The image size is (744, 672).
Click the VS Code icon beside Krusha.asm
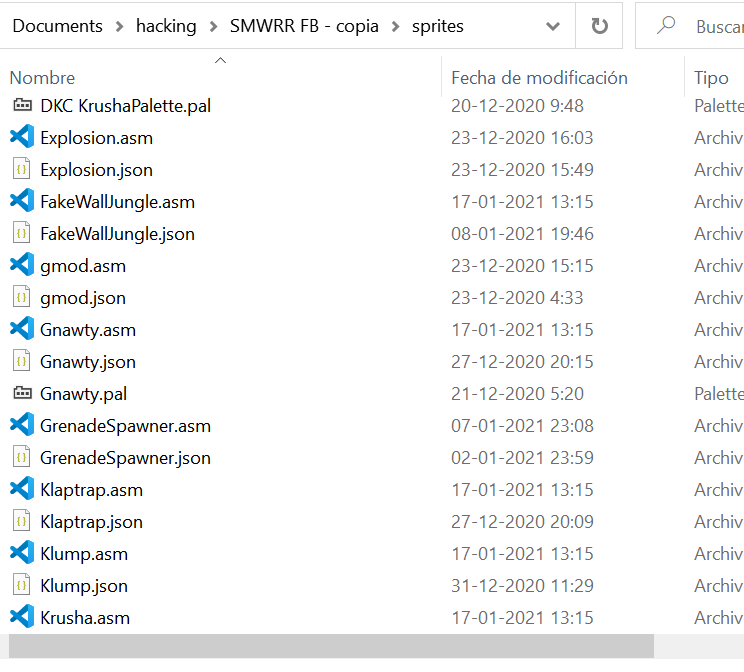pos(22,617)
